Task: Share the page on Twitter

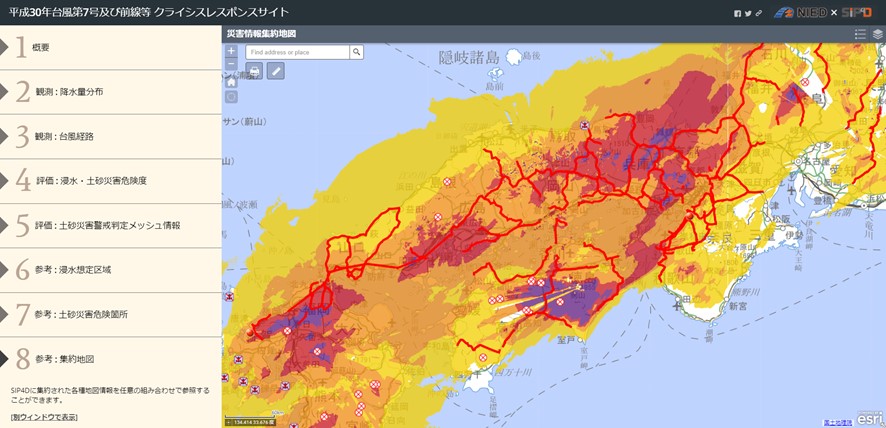Action: coord(748,13)
